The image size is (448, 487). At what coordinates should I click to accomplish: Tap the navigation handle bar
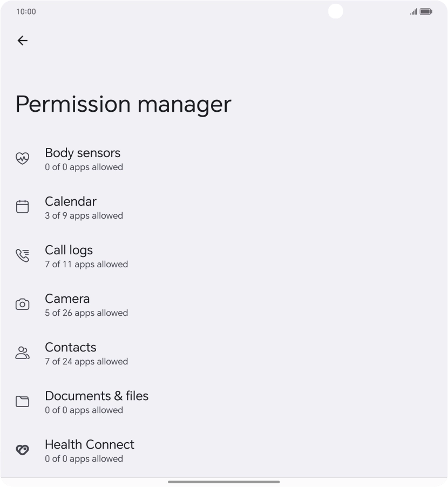(223, 481)
